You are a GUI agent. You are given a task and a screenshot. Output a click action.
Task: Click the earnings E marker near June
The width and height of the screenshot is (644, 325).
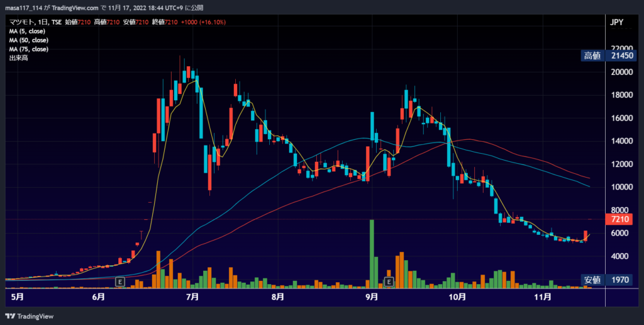click(120, 282)
